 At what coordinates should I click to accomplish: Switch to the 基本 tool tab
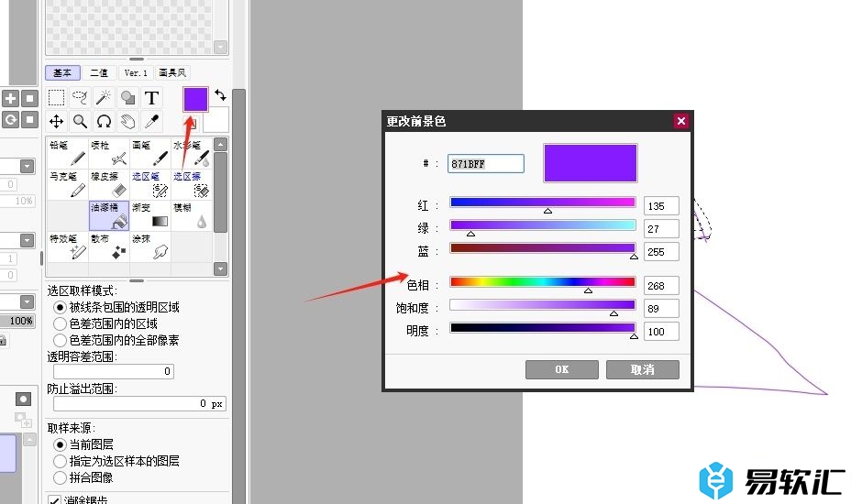point(62,72)
